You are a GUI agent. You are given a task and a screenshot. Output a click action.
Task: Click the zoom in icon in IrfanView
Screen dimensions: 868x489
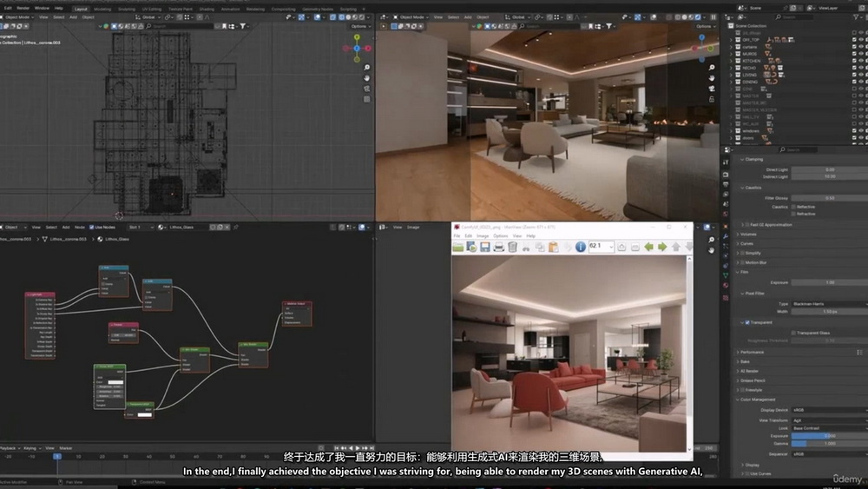coord(621,247)
